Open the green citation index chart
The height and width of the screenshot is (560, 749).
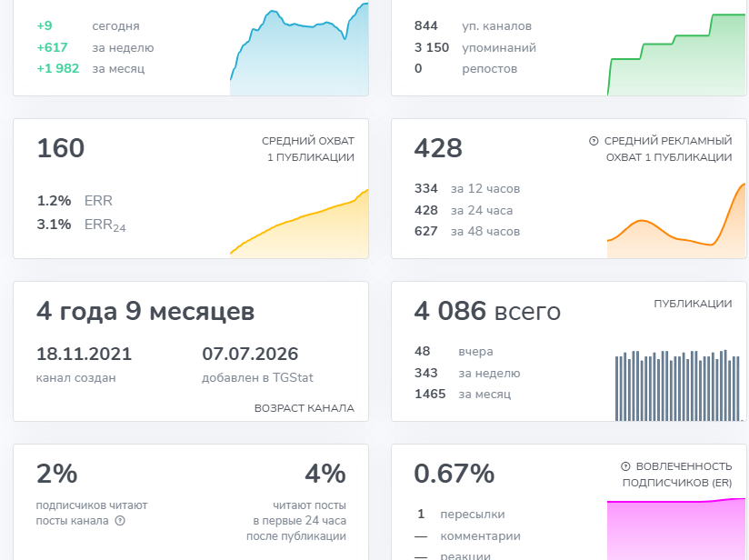coord(676,55)
